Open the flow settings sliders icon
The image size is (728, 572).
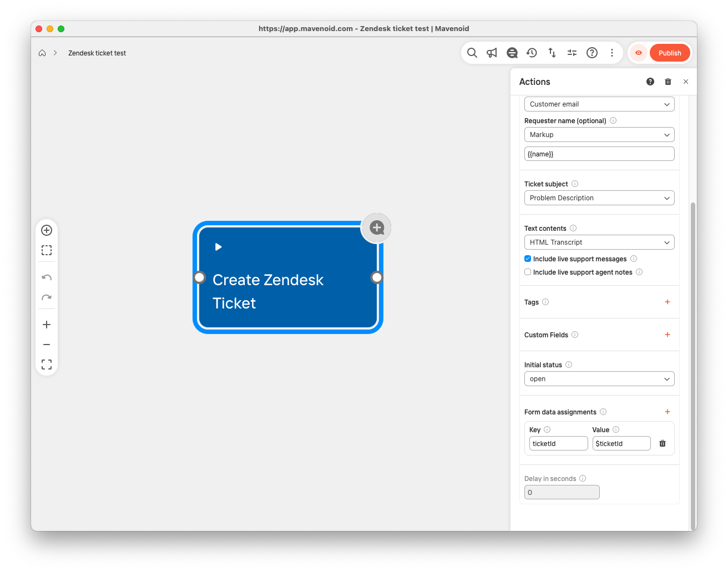tap(572, 53)
